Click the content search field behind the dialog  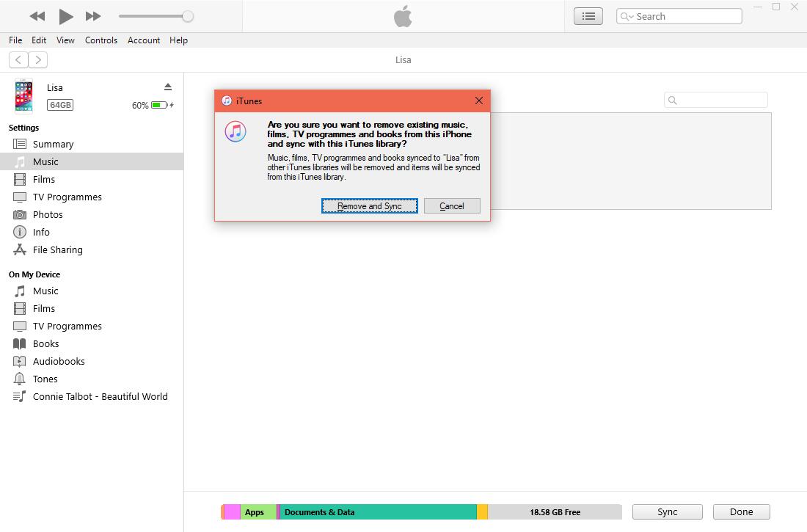pyautogui.click(x=716, y=100)
